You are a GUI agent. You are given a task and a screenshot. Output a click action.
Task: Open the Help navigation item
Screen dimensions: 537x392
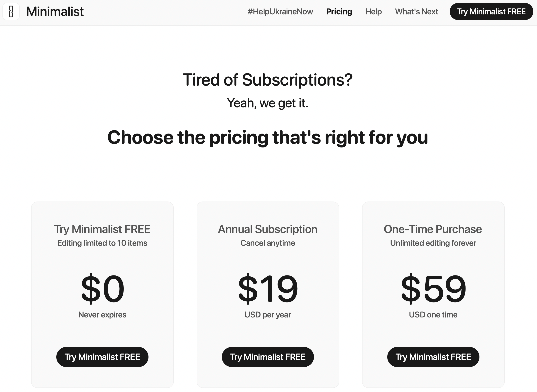373,12
